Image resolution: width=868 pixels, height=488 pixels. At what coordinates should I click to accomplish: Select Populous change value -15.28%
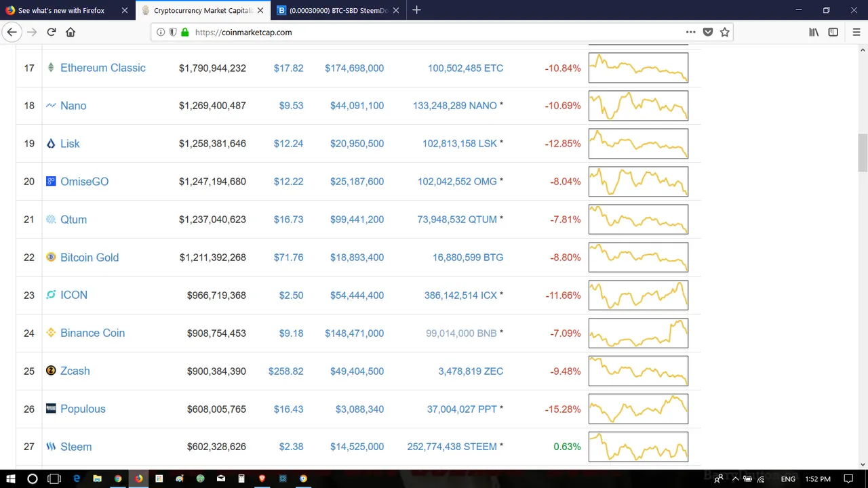563,409
